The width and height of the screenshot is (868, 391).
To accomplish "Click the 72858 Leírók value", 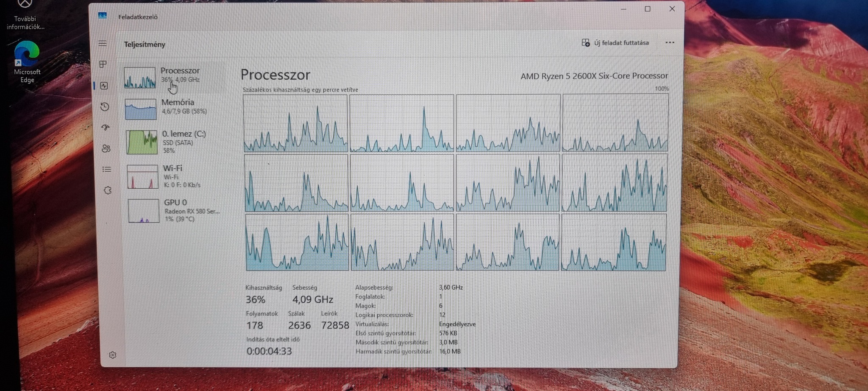I will tap(335, 325).
